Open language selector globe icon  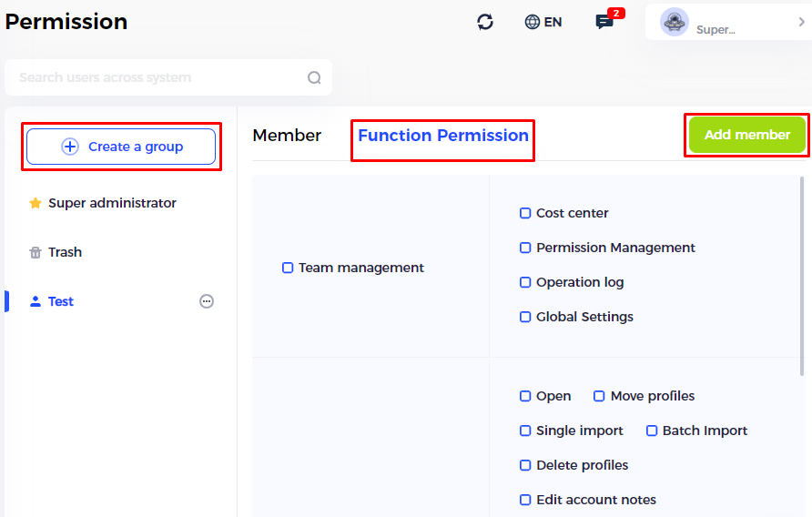click(x=532, y=22)
